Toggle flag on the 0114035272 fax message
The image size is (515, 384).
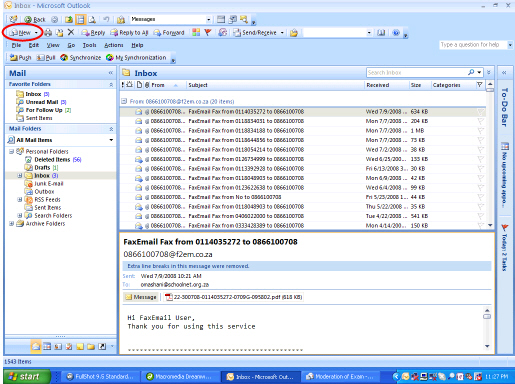(480, 112)
